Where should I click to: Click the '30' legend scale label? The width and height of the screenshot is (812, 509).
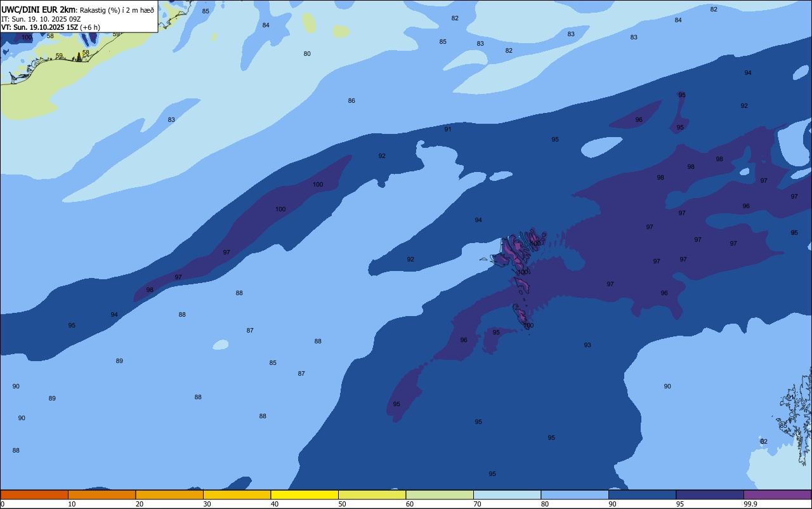(207, 504)
